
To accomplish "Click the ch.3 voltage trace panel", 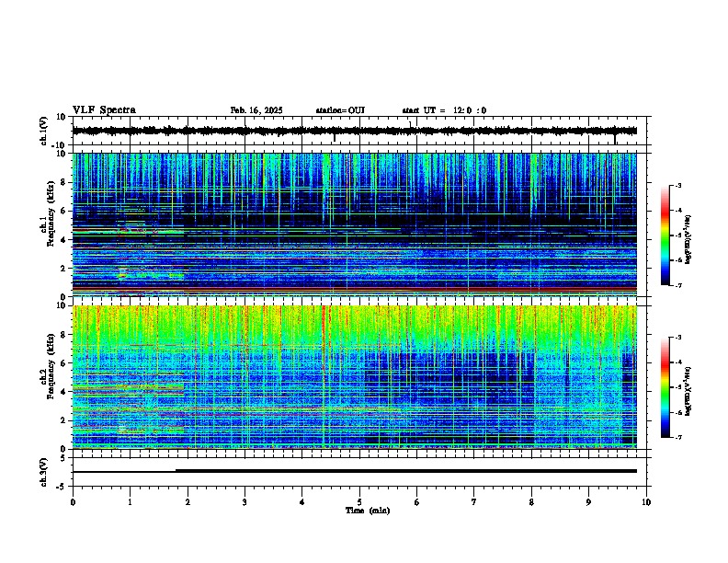I will point(359,472).
